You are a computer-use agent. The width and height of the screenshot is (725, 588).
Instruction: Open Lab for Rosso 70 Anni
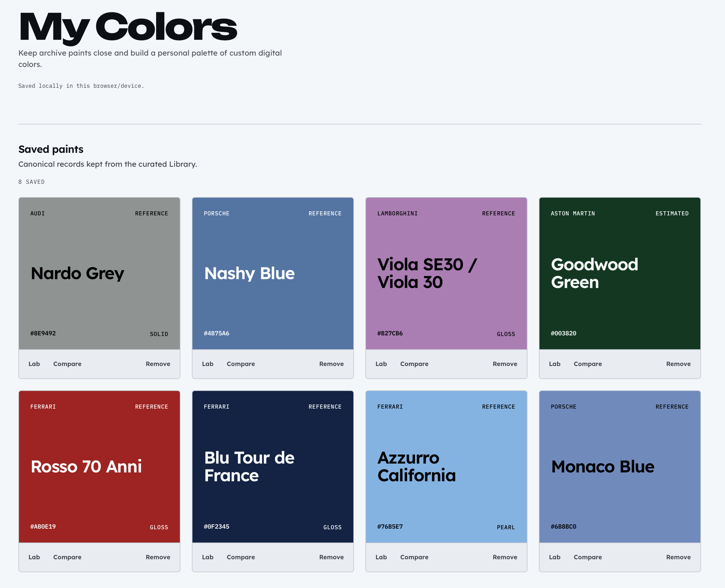click(x=34, y=557)
